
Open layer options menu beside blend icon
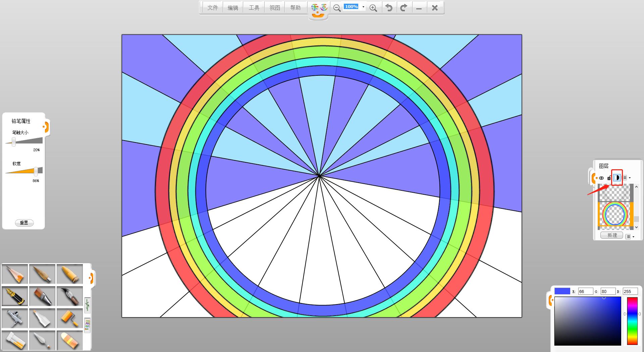[x=626, y=178]
